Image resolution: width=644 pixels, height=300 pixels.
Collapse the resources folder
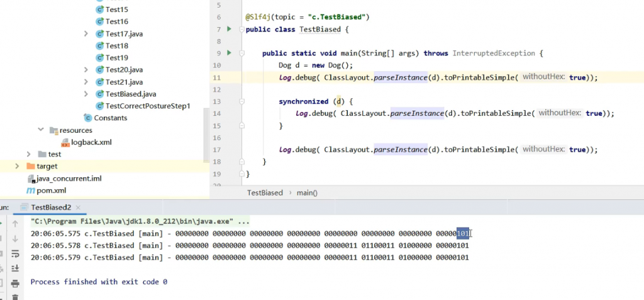(x=41, y=130)
